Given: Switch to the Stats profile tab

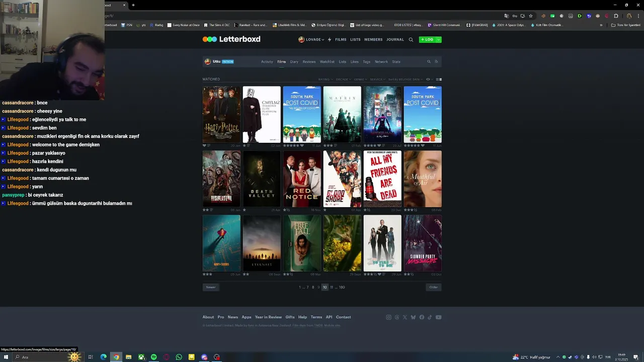Looking at the screenshot, I should click(x=396, y=62).
